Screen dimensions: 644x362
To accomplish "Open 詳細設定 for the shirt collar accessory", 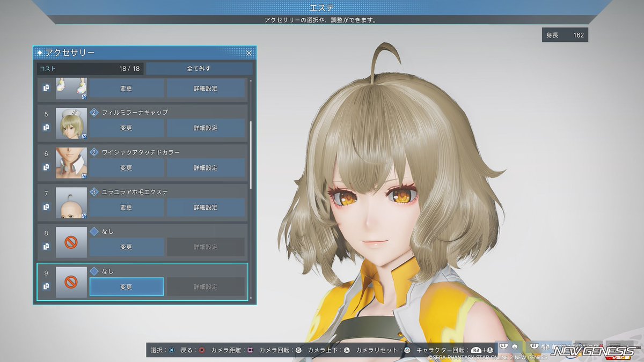I will [207, 167].
